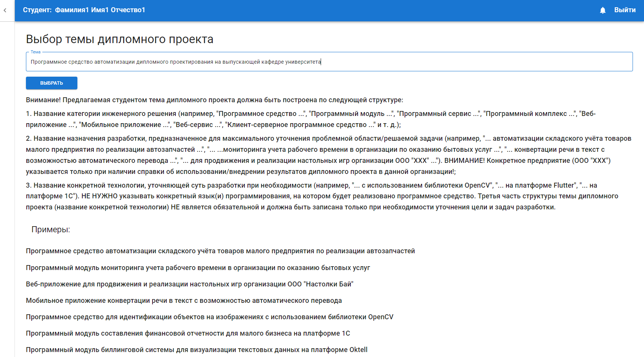The width and height of the screenshot is (644, 357).
Task: Click the student name in the header
Action: click(84, 10)
